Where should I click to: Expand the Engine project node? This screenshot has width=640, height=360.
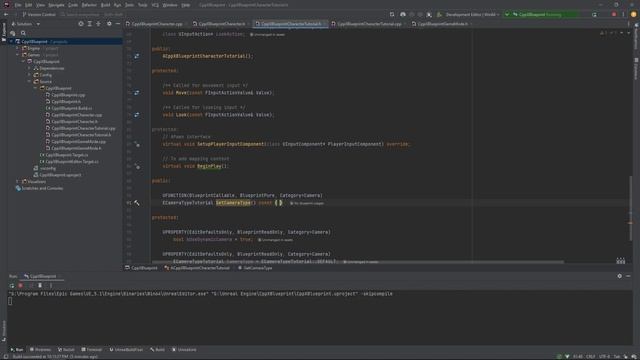(x=18, y=48)
